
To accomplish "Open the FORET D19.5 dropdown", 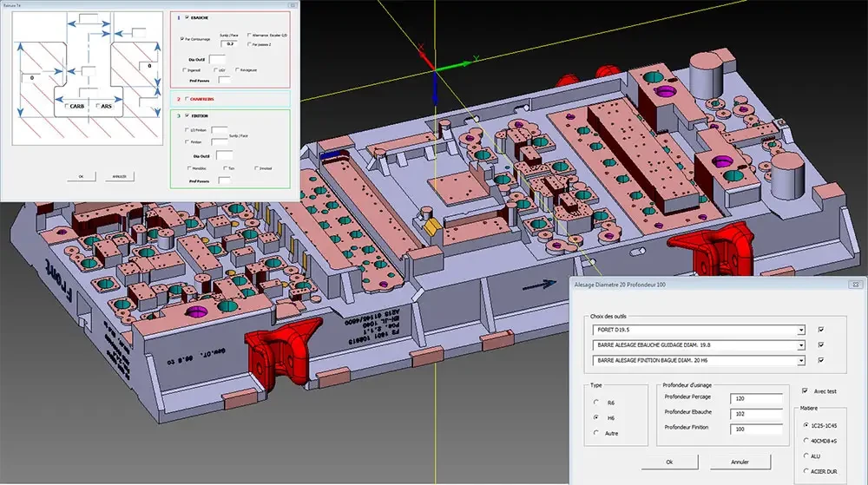I will pos(799,330).
